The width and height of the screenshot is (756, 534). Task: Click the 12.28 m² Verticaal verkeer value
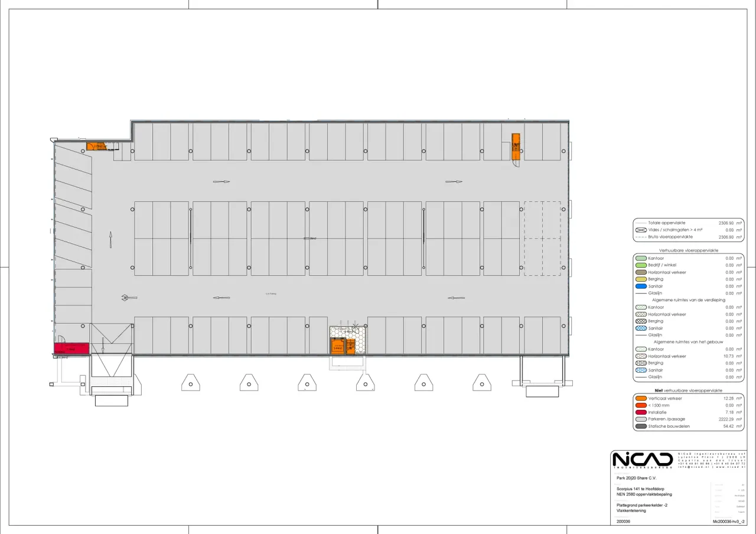(x=729, y=398)
